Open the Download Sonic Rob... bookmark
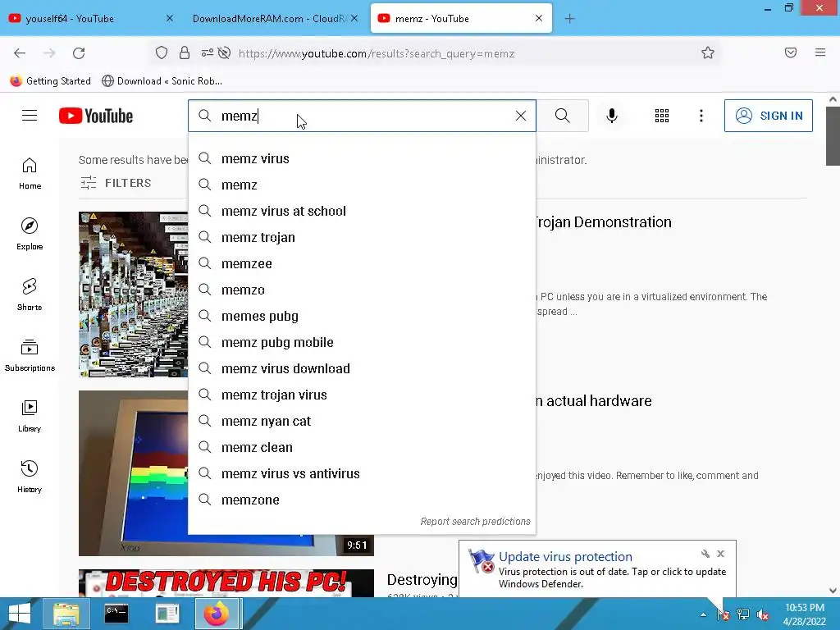The width and height of the screenshot is (840, 630). coord(162,81)
